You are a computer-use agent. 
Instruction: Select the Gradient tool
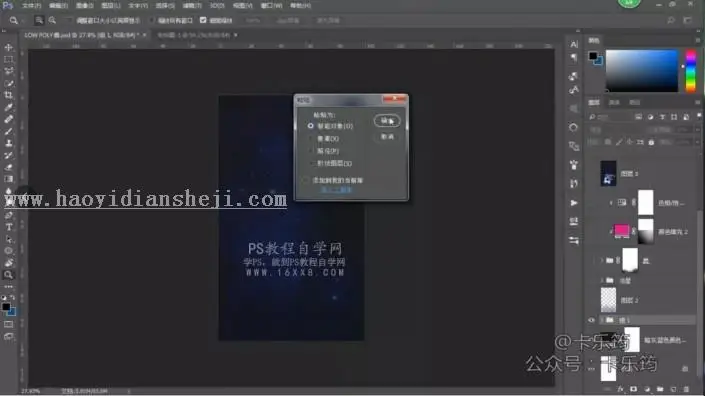click(x=9, y=179)
